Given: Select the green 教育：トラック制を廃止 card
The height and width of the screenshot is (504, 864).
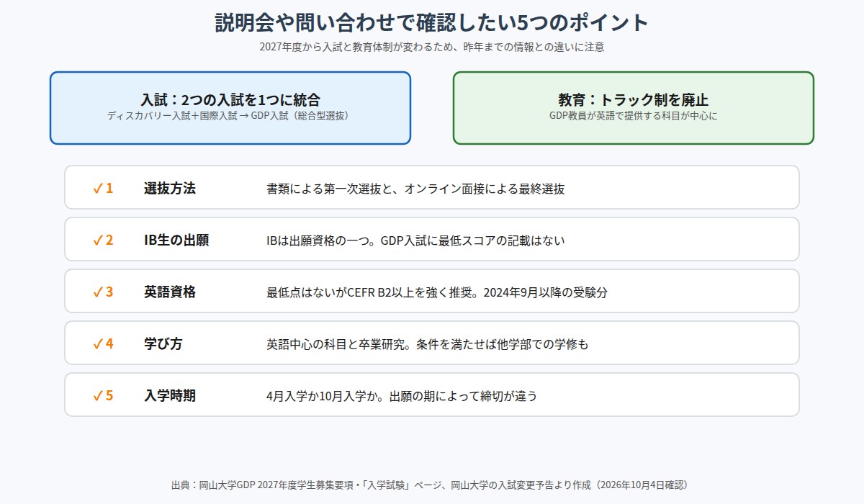Looking at the screenshot, I should [x=634, y=108].
